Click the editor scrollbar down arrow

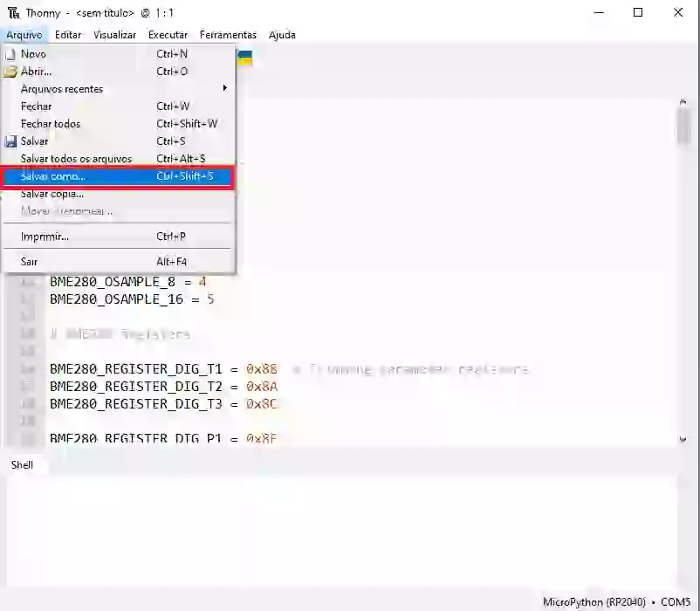[683, 439]
